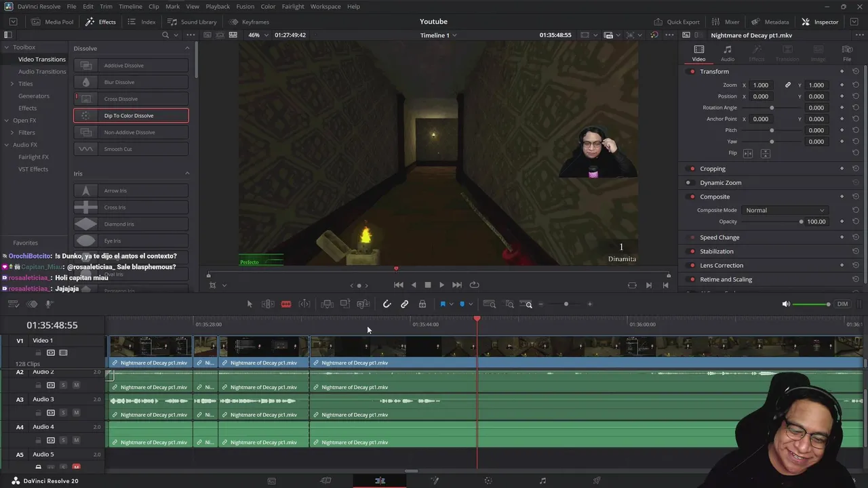Toggle the timeline Snapping magnet icon

point(387,304)
